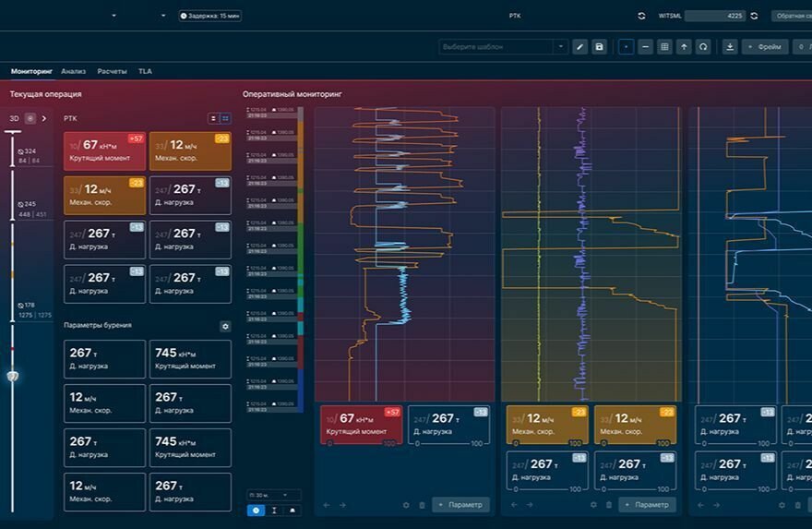Delete second chart panel with trash icon

[609, 505]
